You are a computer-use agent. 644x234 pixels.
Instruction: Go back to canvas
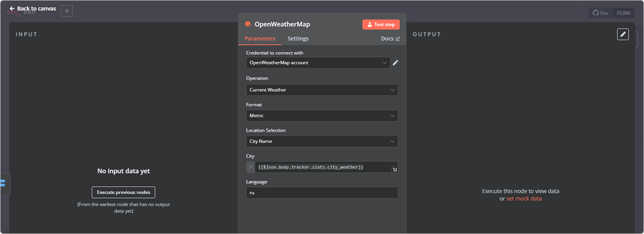coord(32,9)
